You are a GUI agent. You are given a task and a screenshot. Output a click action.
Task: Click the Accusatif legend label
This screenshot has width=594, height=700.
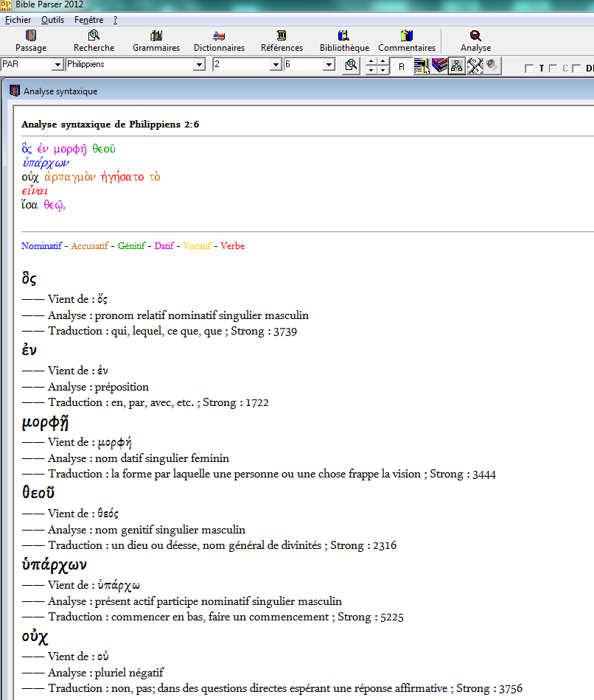89,245
